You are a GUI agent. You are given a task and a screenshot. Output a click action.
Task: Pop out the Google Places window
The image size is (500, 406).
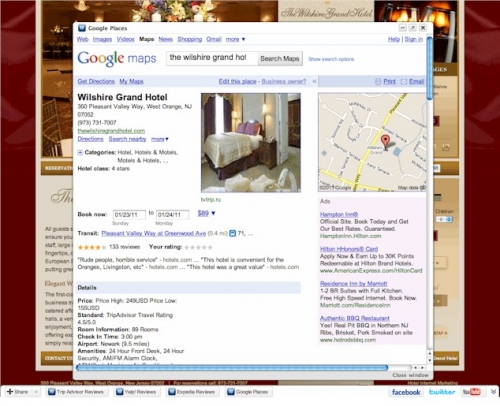point(413,28)
